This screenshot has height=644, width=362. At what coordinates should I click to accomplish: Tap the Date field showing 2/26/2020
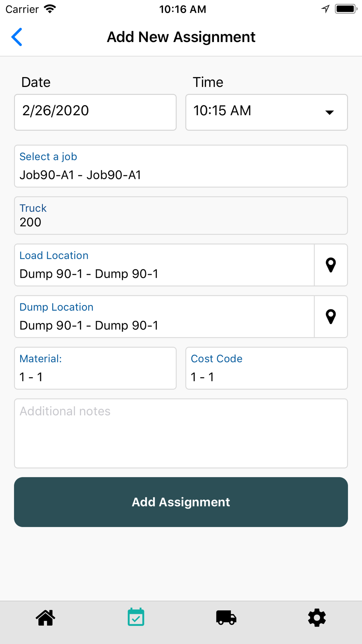(95, 112)
